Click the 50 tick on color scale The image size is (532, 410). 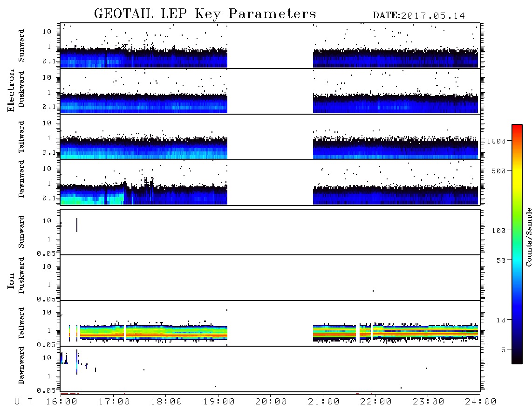point(501,260)
